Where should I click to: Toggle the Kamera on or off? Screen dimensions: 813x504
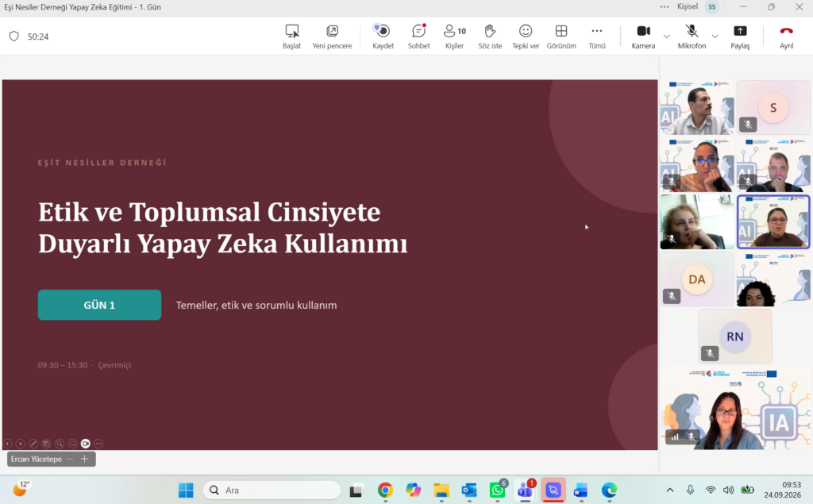coord(643,37)
